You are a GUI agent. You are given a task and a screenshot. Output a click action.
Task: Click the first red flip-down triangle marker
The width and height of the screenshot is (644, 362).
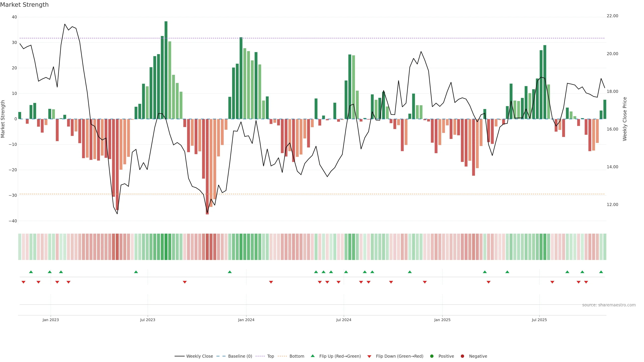[x=23, y=282]
